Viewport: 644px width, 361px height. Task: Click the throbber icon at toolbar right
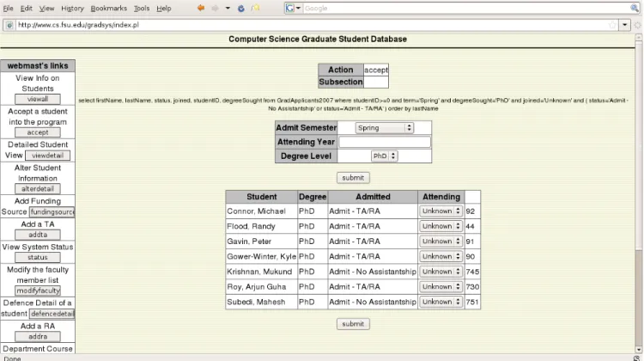pos(638,25)
